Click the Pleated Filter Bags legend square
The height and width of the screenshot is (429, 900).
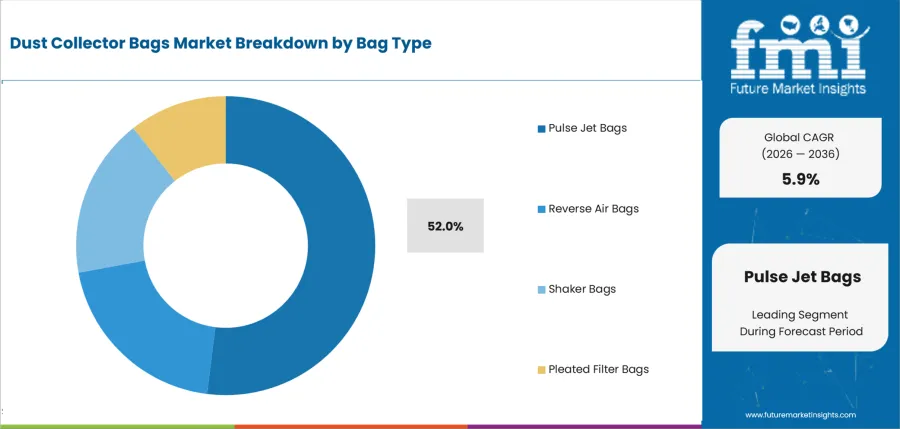coord(541,370)
